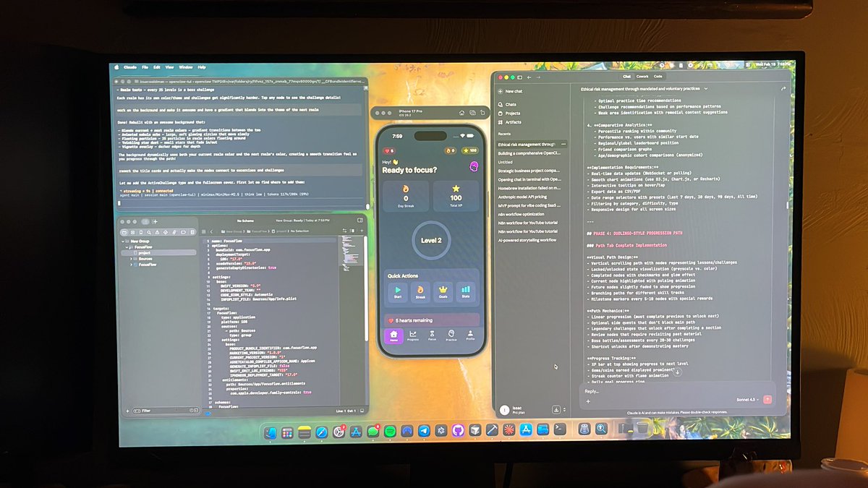Image resolution: width=868 pixels, height=488 pixels.
Task: Click the back arrow in Claude window
Action: (x=529, y=77)
